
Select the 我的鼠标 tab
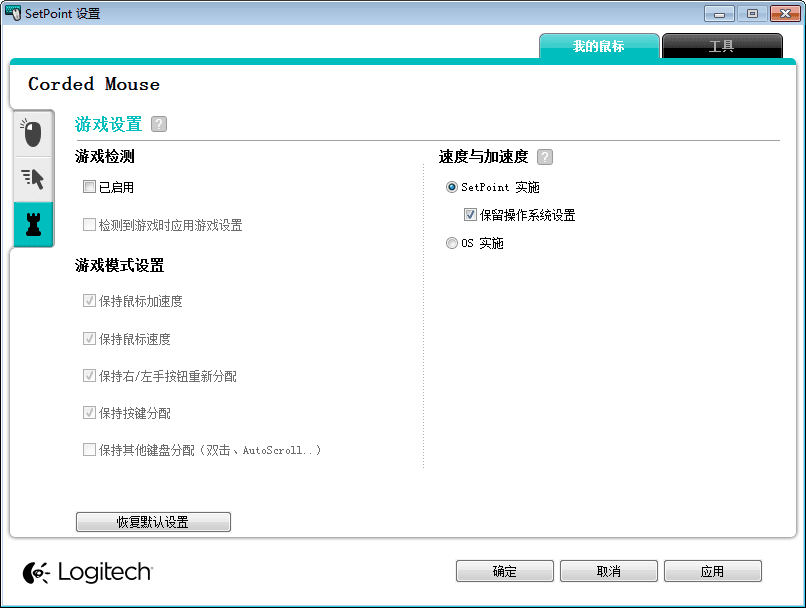[599, 46]
